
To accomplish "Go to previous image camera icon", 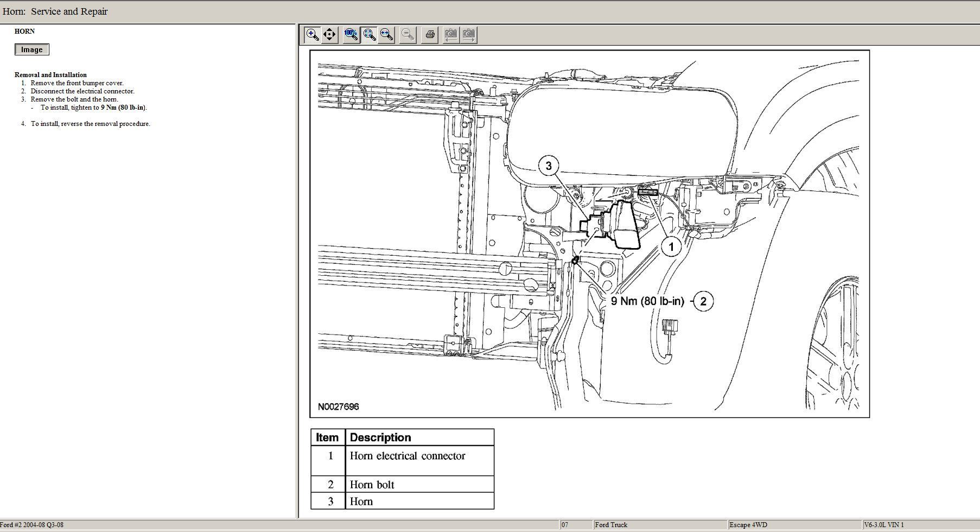I will (x=450, y=35).
